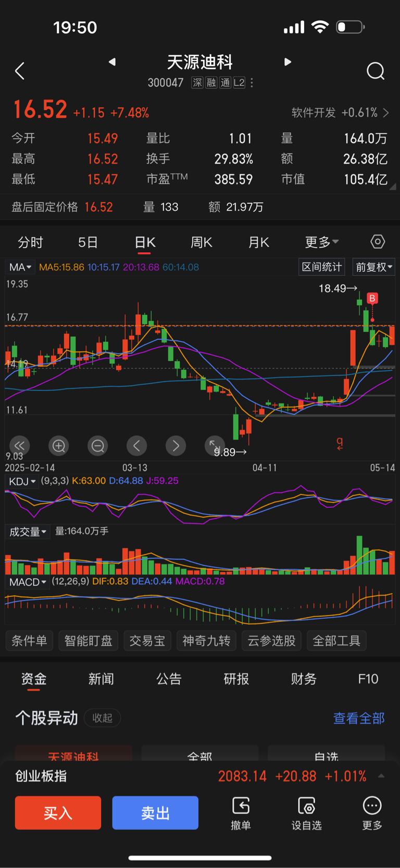Go back with the left chevron arrow
400x868 pixels.
coord(20,71)
